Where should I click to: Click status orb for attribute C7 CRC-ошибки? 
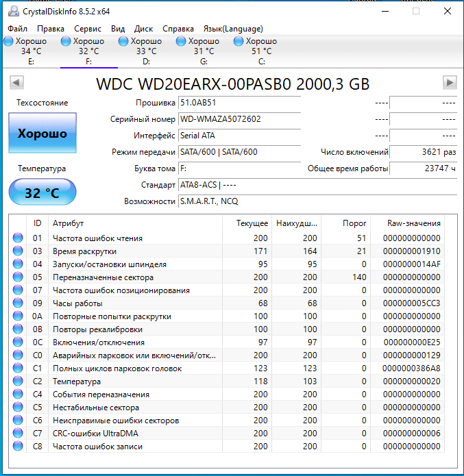[x=18, y=434]
